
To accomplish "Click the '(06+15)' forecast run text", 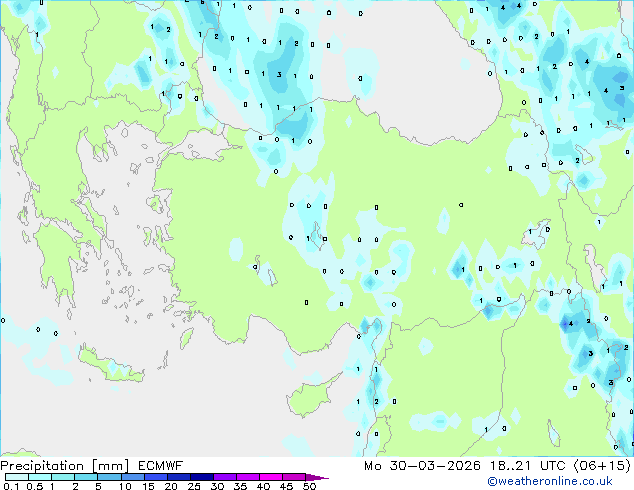I will tap(602, 466).
